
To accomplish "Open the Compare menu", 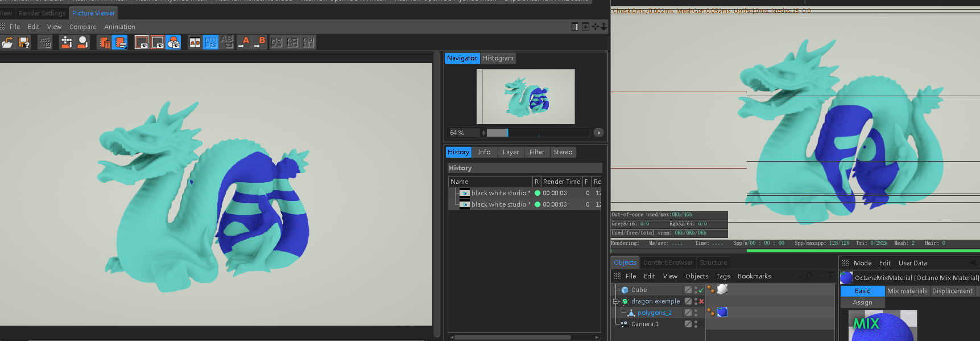I will click(83, 27).
